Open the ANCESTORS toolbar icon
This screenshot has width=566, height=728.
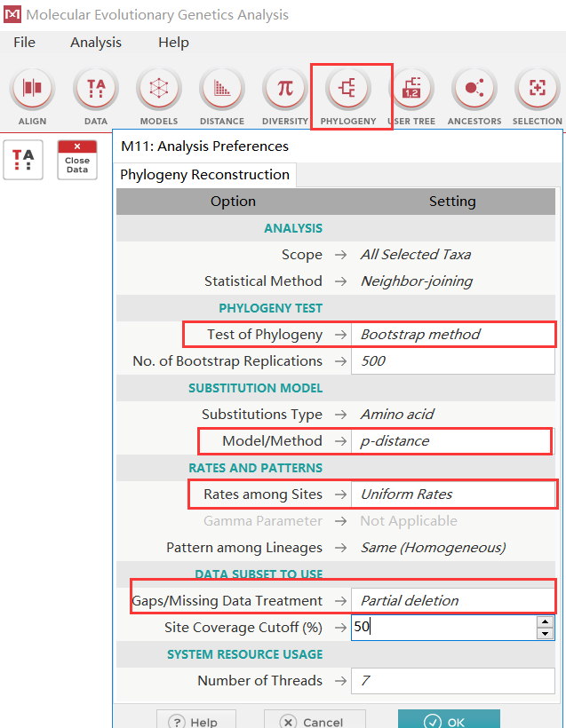pos(474,88)
